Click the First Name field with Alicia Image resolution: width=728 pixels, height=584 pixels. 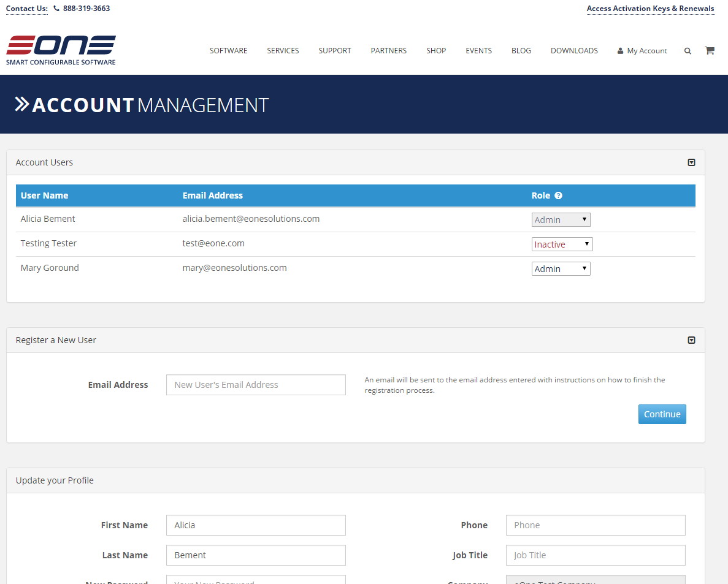[256, 525]
